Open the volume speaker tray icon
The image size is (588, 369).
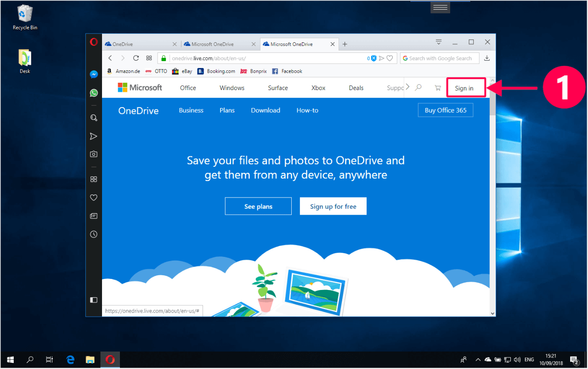517,360
